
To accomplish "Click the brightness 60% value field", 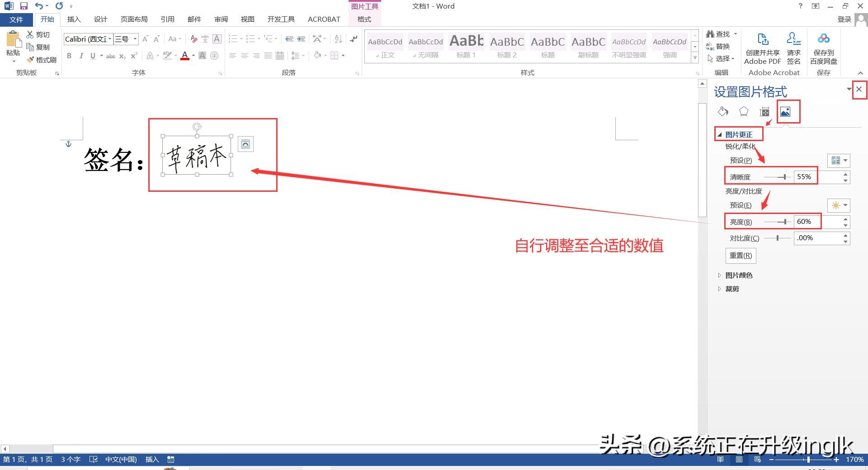I will coord(818,222).
